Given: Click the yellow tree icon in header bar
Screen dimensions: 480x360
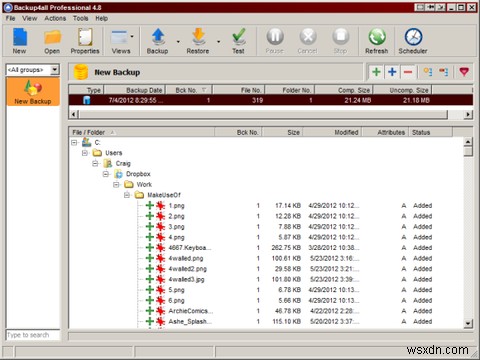Looking at the screenshot, I should [428, 72].
